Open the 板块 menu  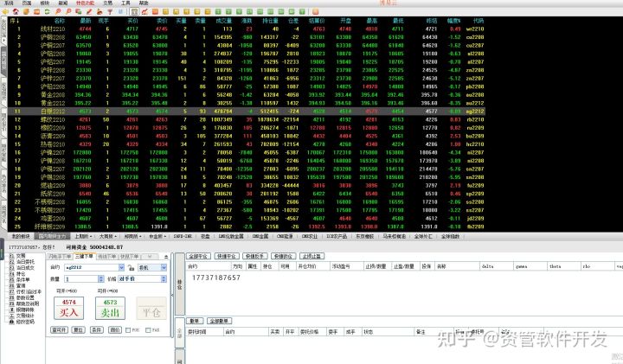pos(45,3)
